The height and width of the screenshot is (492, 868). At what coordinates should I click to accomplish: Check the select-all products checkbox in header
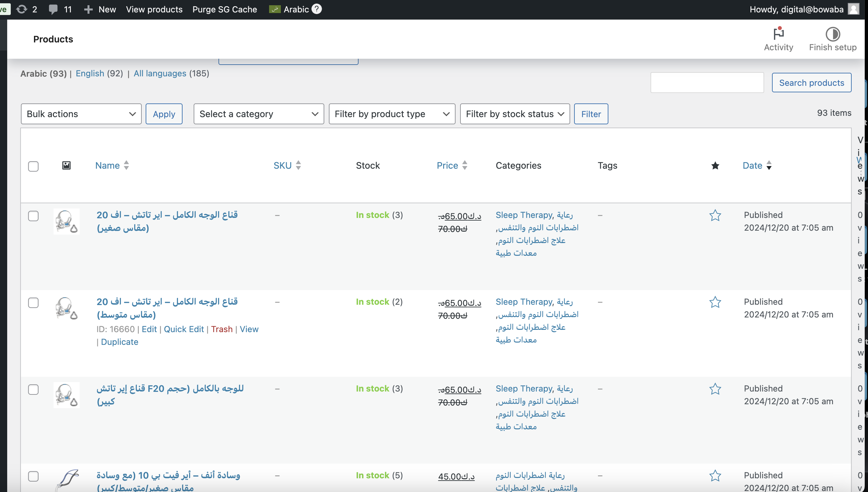[33, 166]
